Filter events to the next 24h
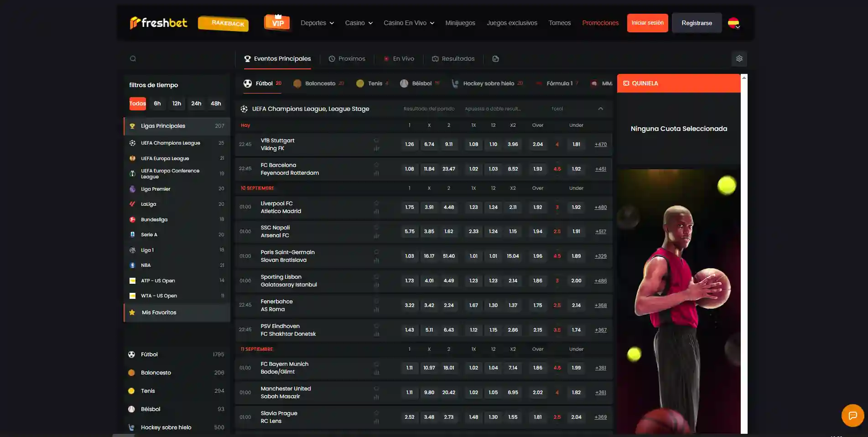Screen dimensions: 868x437 point(196,104)
